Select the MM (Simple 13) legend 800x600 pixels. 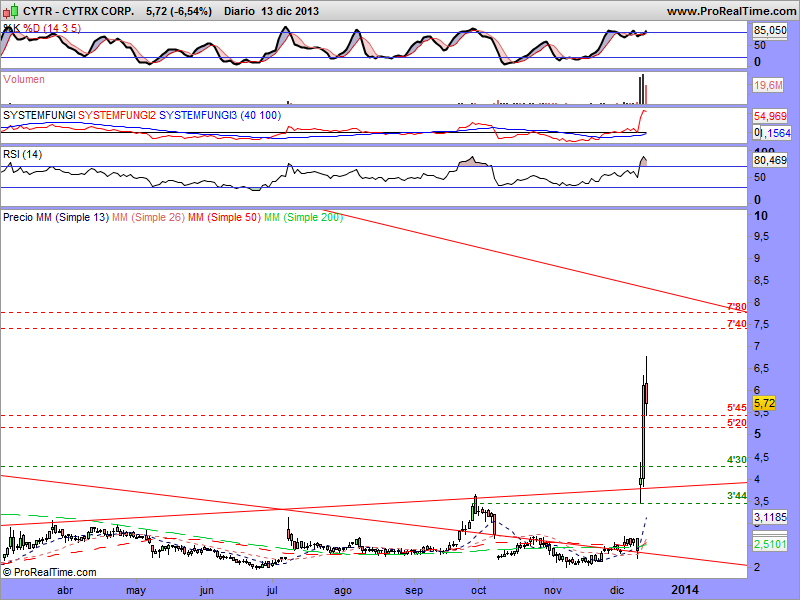tap(72, 217)
